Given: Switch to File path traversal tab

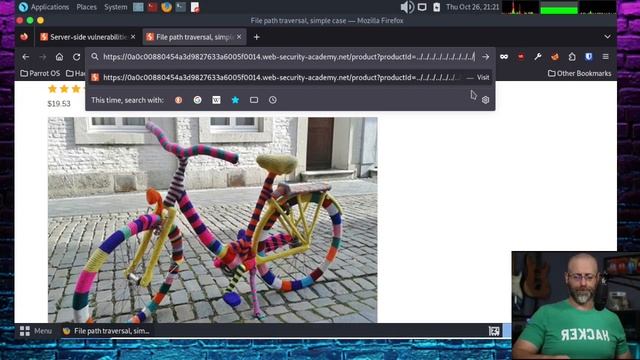Looking at the screenshot, I should point(194,37).
